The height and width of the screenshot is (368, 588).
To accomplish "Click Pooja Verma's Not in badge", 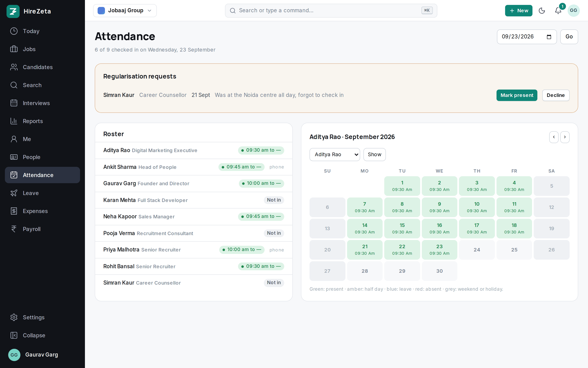I will [274, 233].
